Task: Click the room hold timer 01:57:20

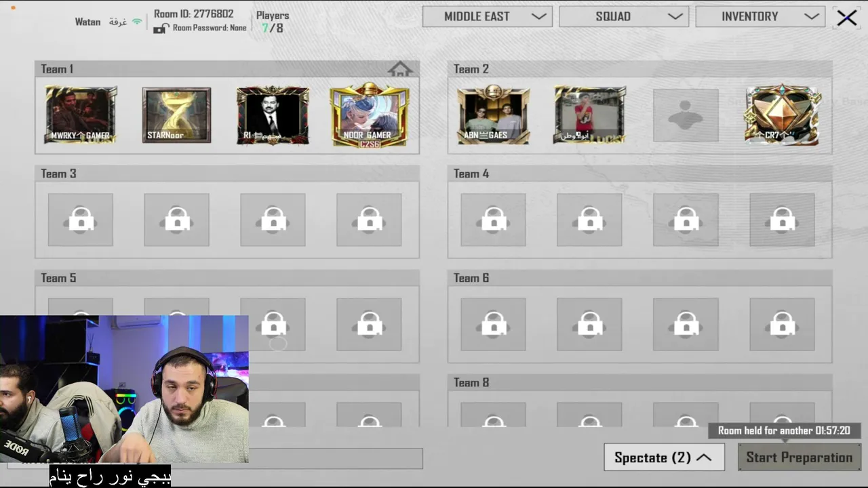Action: point(832,430)
